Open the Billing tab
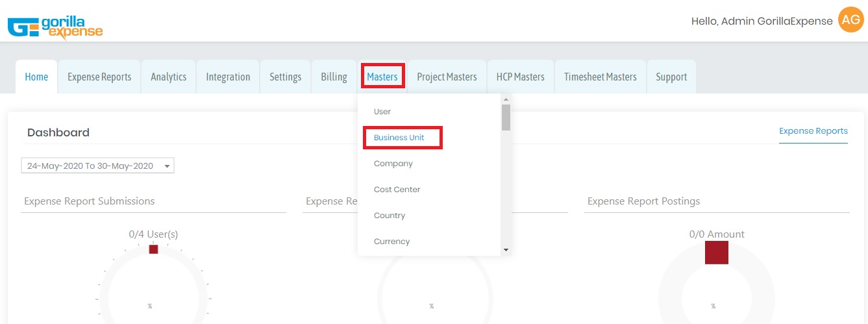Viewport: 868px width, 324px height. click(x=334, y=77)
